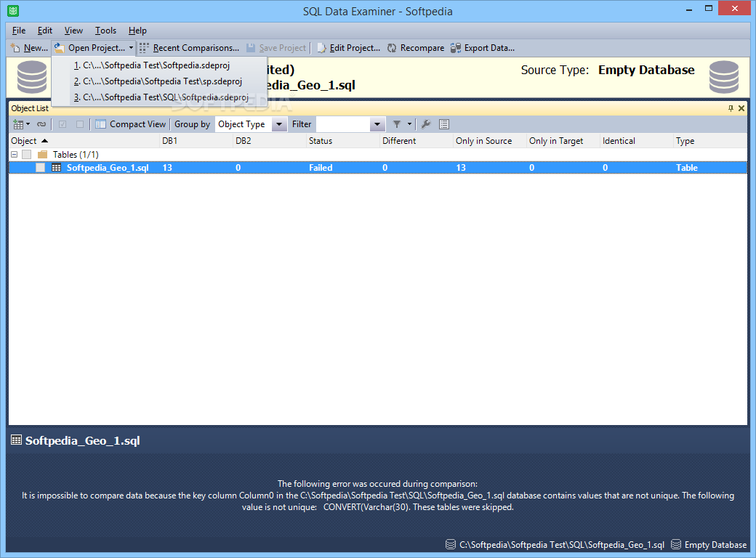The image size is (756, 558).
Task: Check the Tables (1/1) group checkbox
Action: 26,155
